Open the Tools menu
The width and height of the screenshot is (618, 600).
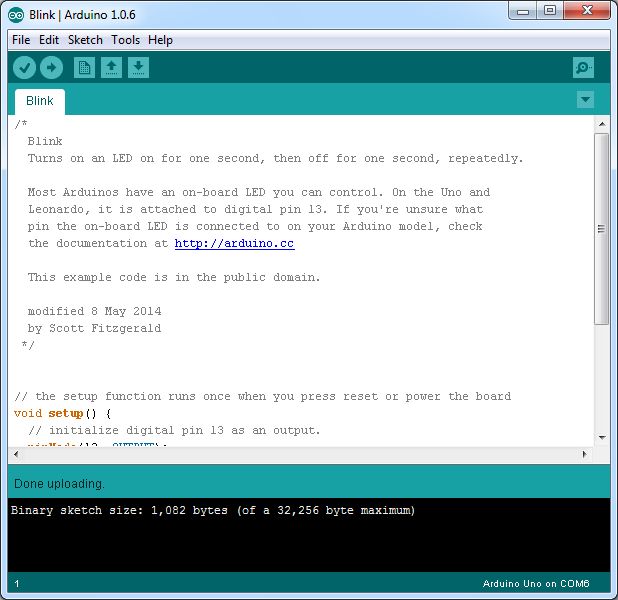click(125, 40)
